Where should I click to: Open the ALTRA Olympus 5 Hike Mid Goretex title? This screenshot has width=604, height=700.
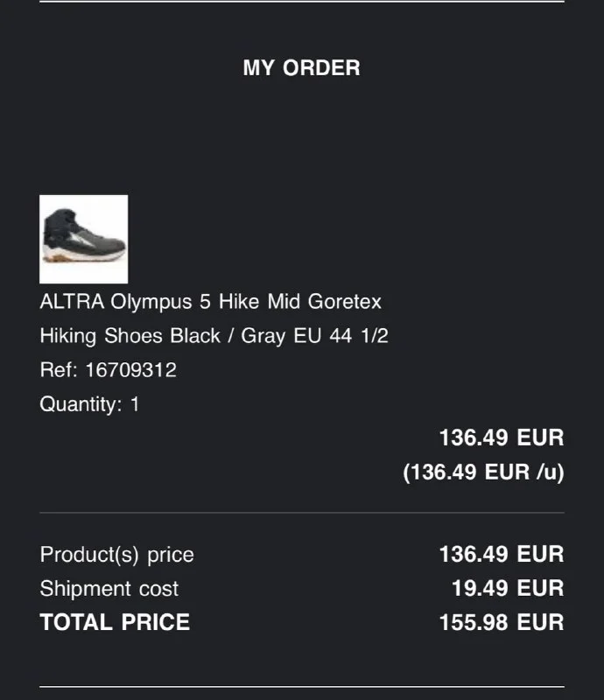click(x=210, y=302)
